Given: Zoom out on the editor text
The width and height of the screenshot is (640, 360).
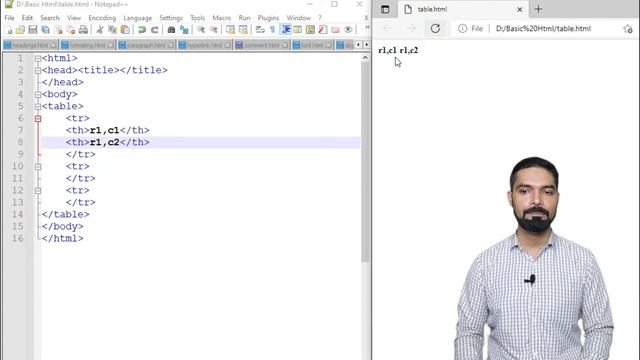Looking at the screenshot, I should pyautogui.click(x=213, y=30).
